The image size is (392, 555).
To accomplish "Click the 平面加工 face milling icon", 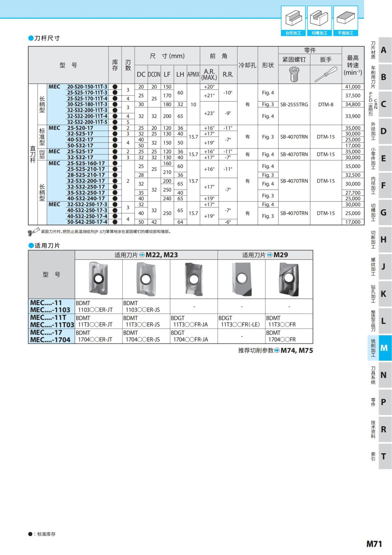I will coord(345,21).
